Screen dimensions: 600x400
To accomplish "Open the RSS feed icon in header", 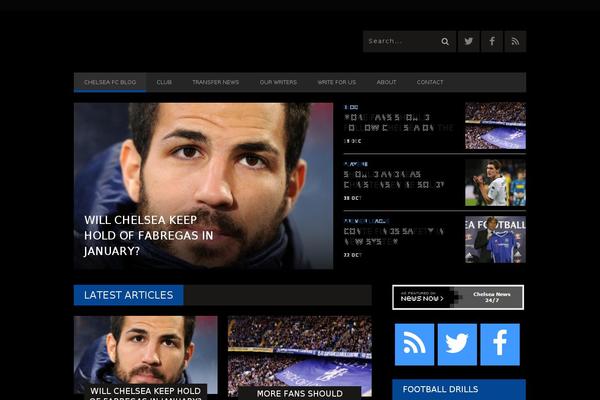I will coord(515,41).
